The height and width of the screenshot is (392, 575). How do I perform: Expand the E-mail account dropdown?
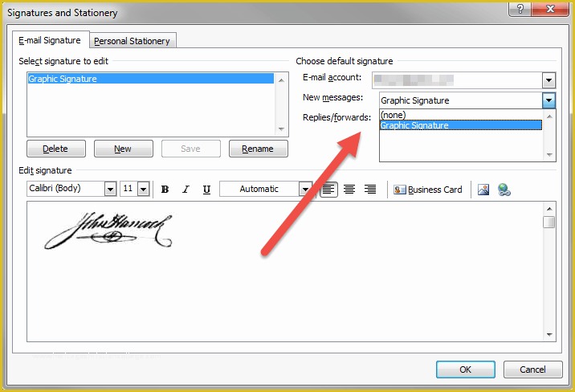(548, 80)
